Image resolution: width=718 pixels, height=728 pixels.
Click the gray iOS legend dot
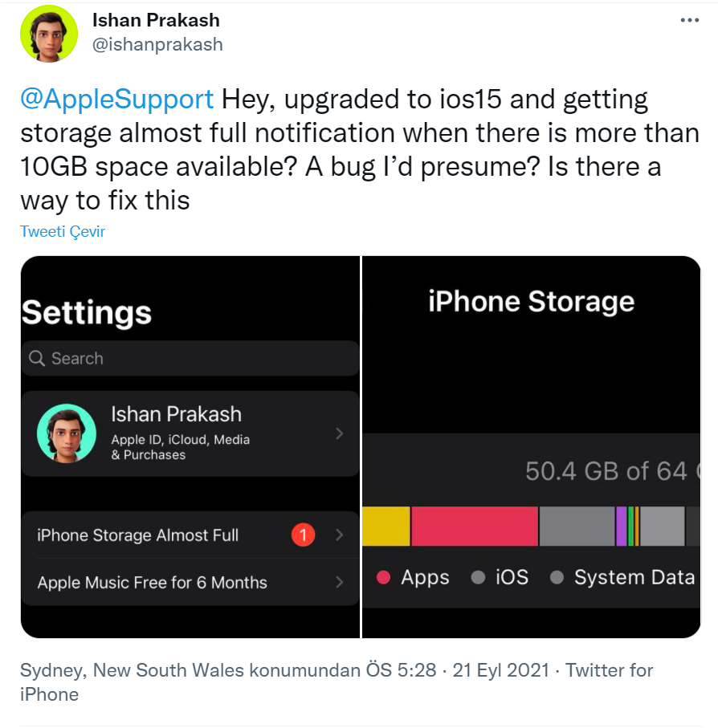479,578
